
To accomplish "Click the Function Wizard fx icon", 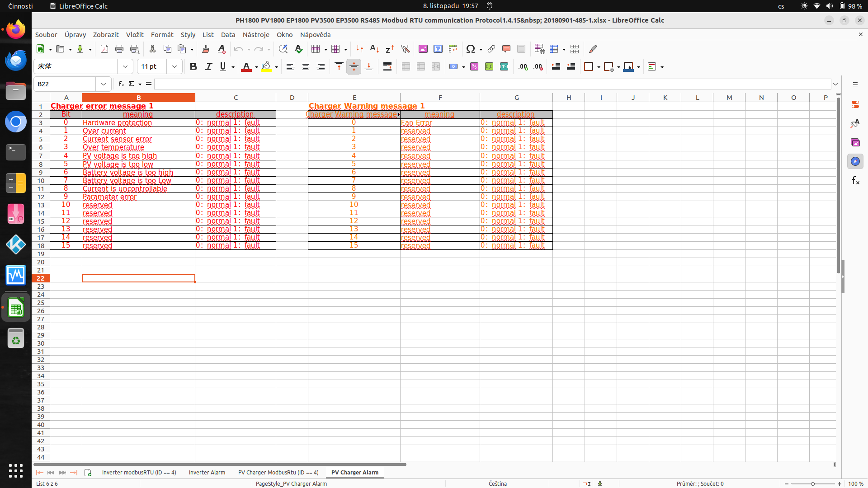I will (x=121, y=84).
